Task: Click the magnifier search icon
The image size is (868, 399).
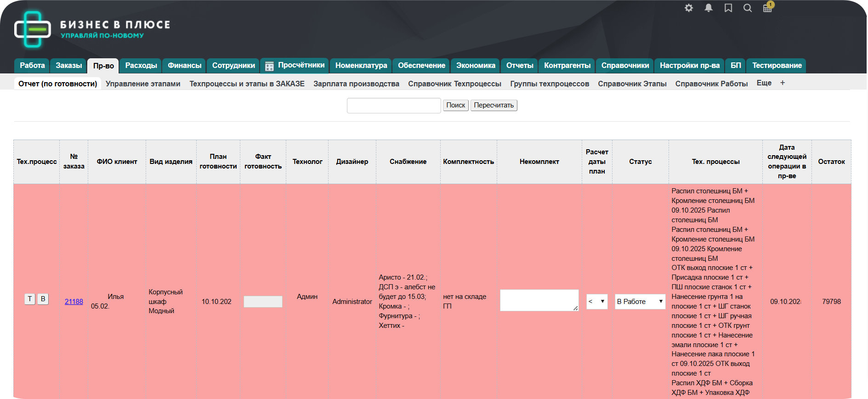Action: click(x=748, y=8)
